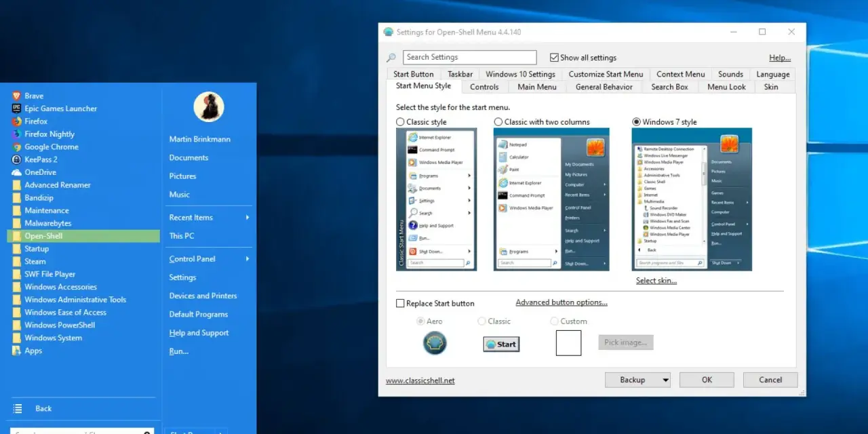This screenshot has height=434, width=868.
Task: Click Windows Ease of Access folder icon
Action: (x=17, y=312)
